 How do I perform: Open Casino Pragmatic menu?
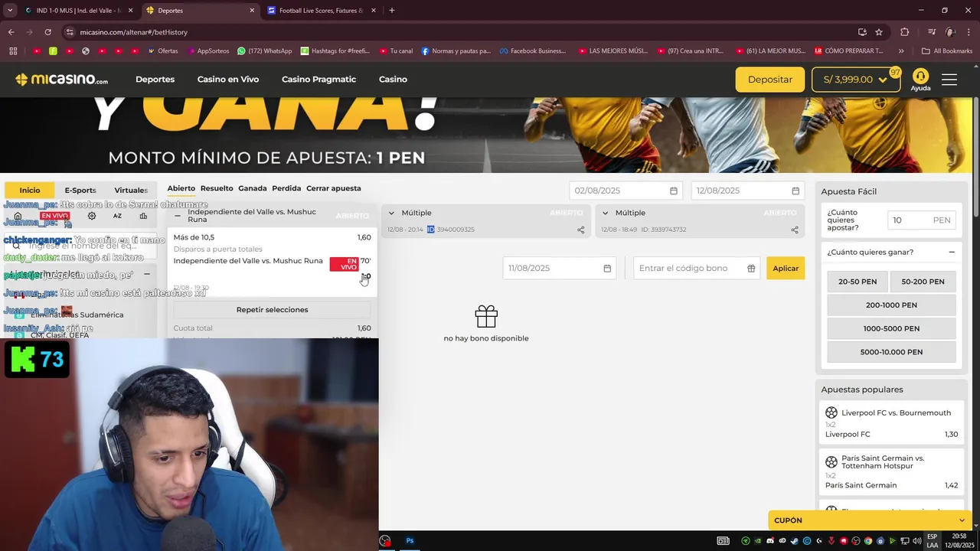coord(318,80)
